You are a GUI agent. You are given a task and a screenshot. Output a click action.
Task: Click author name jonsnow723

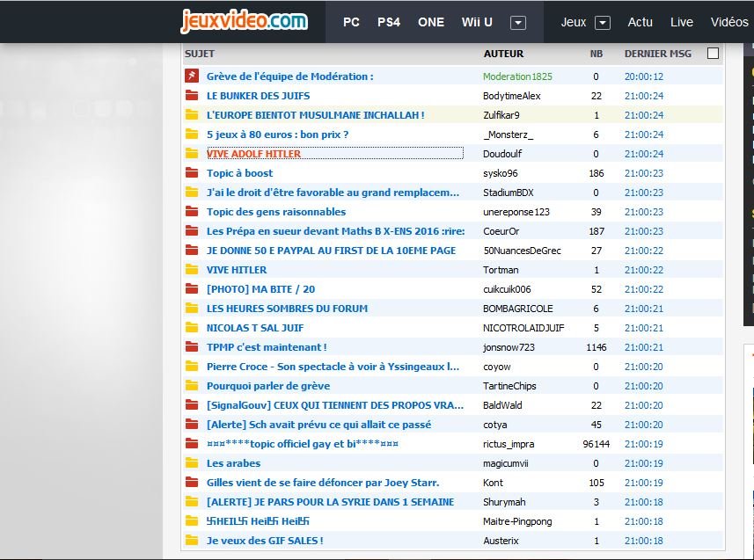[x=509, y=347]
